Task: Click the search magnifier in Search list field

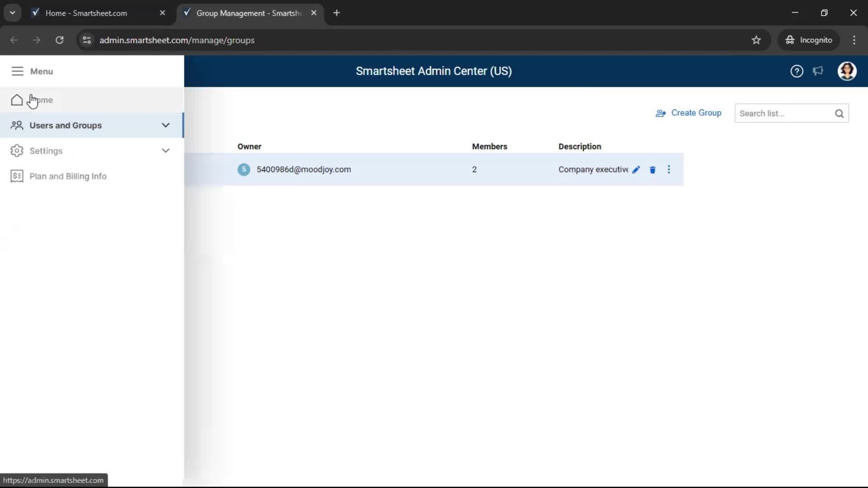Action: pyautogui.click(x=840, y=113)
